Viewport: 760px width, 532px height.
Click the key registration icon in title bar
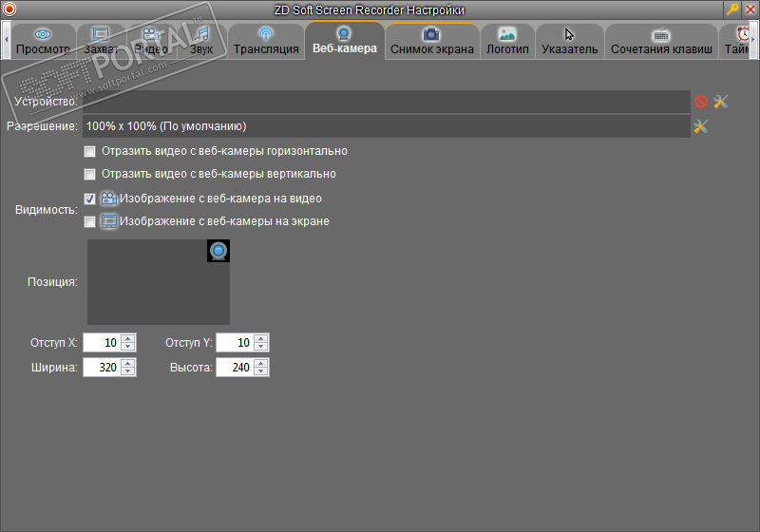click(732, 9)
